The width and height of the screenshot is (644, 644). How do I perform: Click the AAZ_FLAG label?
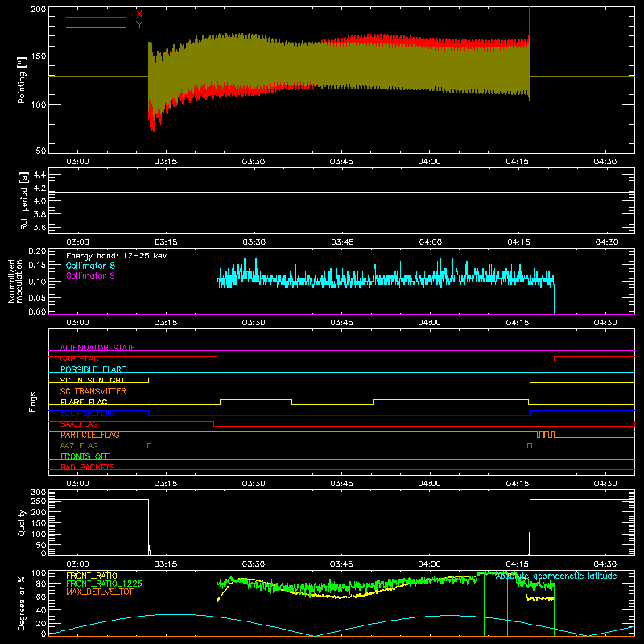[x=79, y=445]
